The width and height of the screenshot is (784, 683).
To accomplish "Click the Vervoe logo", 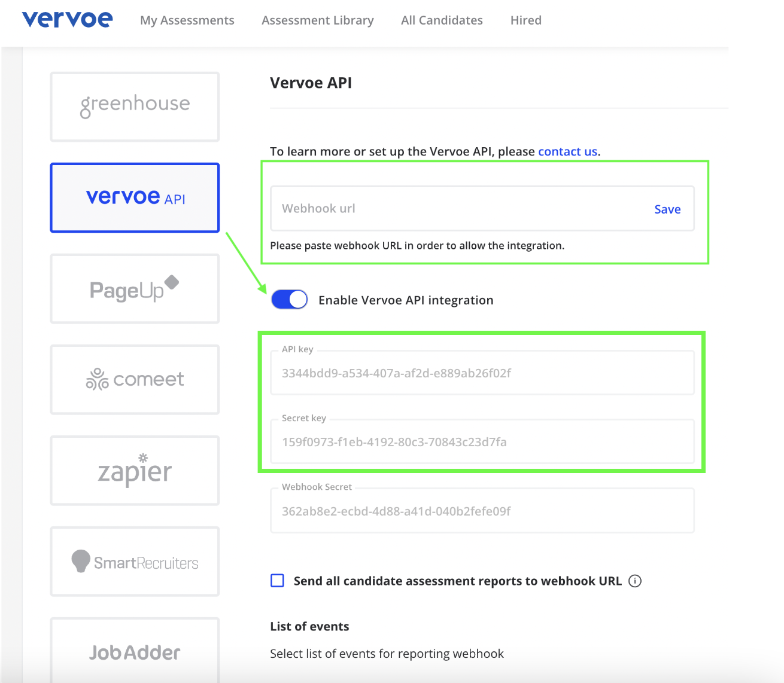I will [x=67, y=19].
